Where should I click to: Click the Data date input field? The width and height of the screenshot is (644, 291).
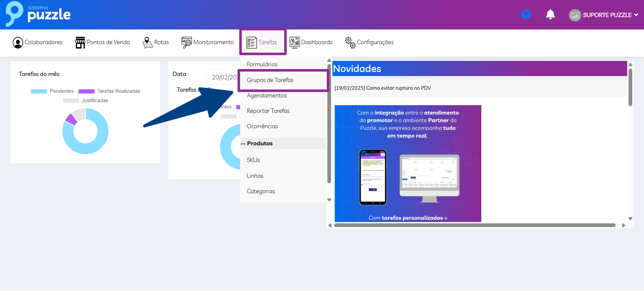click(223, 77)
